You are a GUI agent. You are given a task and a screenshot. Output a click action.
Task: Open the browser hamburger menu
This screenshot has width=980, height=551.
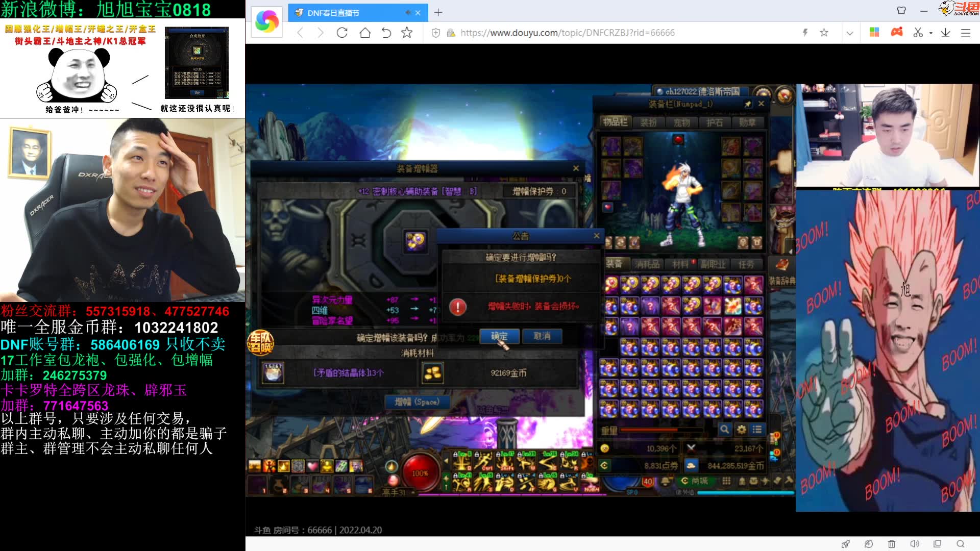pos(965,33)
